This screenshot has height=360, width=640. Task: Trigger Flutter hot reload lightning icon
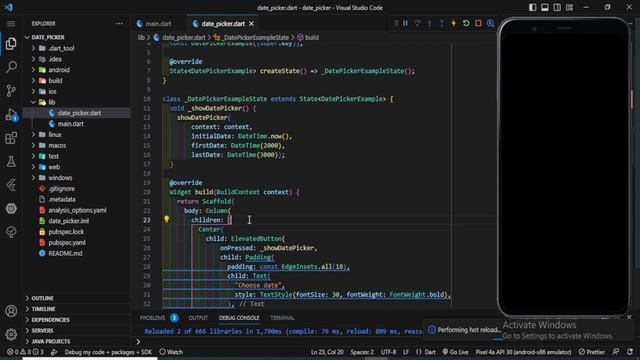453,23
